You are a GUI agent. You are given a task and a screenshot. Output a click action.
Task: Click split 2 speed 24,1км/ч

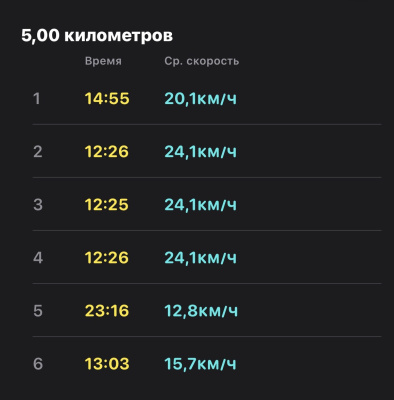[x=201, y=151]
